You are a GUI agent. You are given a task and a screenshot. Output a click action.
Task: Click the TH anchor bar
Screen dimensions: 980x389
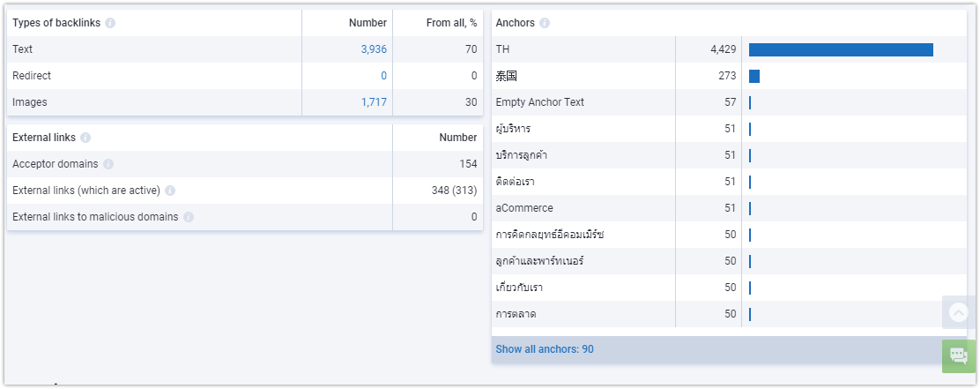[x=841, y=49]
